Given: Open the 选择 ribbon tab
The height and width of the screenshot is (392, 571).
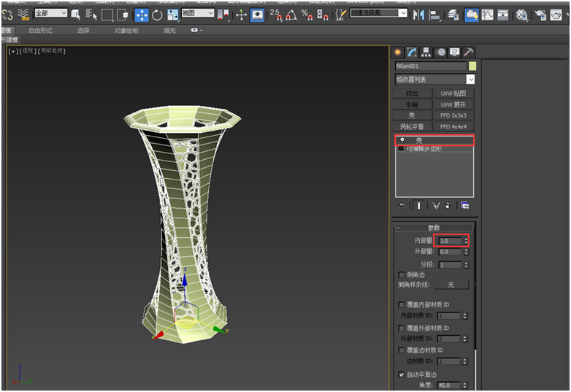Looking at the screenshot, I should coord(83,31).
